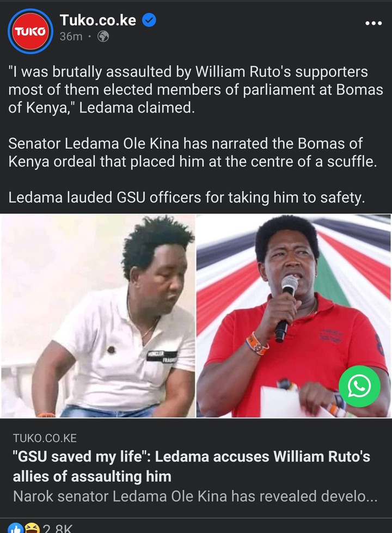View the 2.8K reactions count
The height and width of the screenshot is (533, 392).
pos(58,529)
